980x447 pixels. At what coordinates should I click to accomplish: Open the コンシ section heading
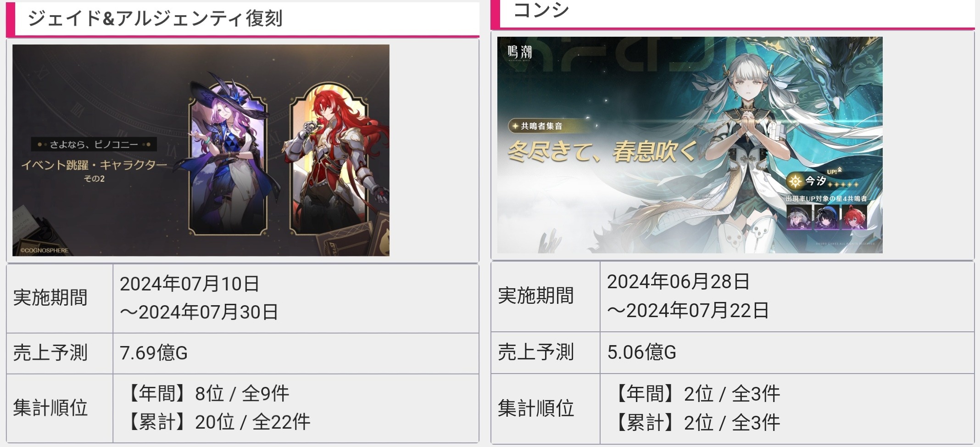pos(541,10)
